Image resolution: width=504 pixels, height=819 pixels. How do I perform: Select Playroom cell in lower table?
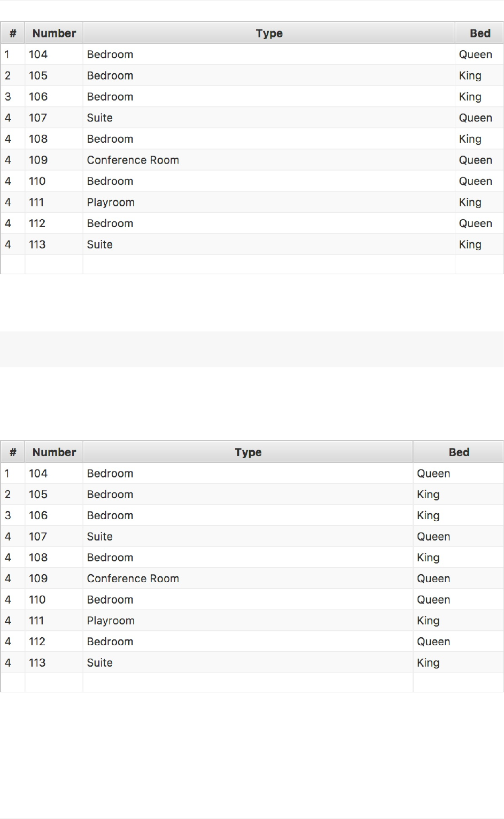(x=111, y=621)
